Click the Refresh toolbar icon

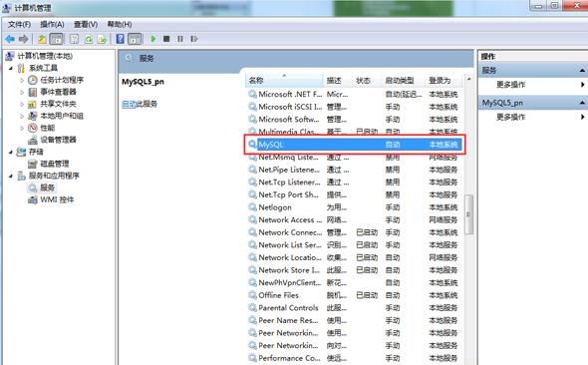(x=88, y=39)
